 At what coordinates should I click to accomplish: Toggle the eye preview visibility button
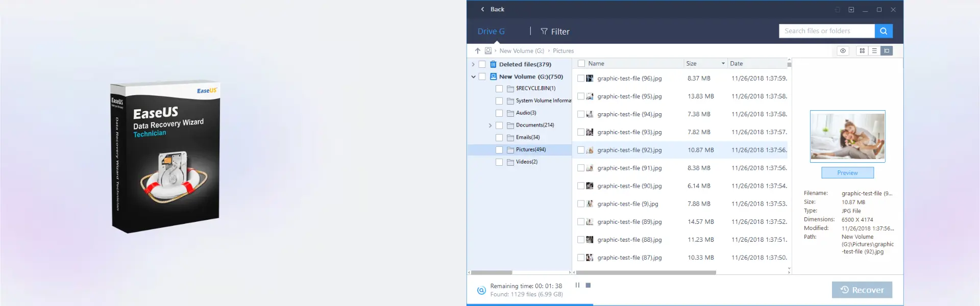843,51
